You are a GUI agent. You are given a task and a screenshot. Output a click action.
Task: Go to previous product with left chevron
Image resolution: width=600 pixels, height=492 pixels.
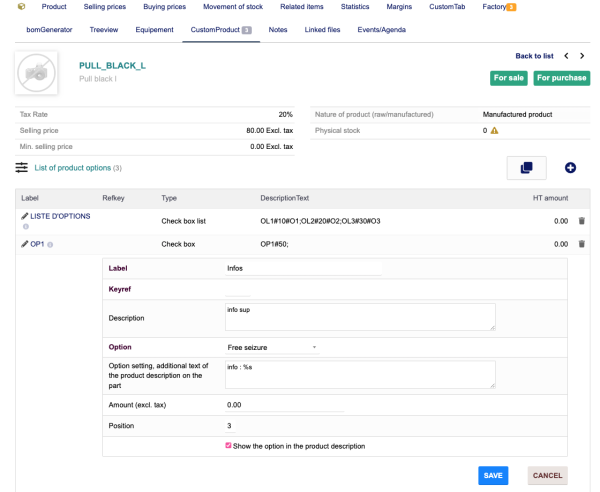pos(566,56)
